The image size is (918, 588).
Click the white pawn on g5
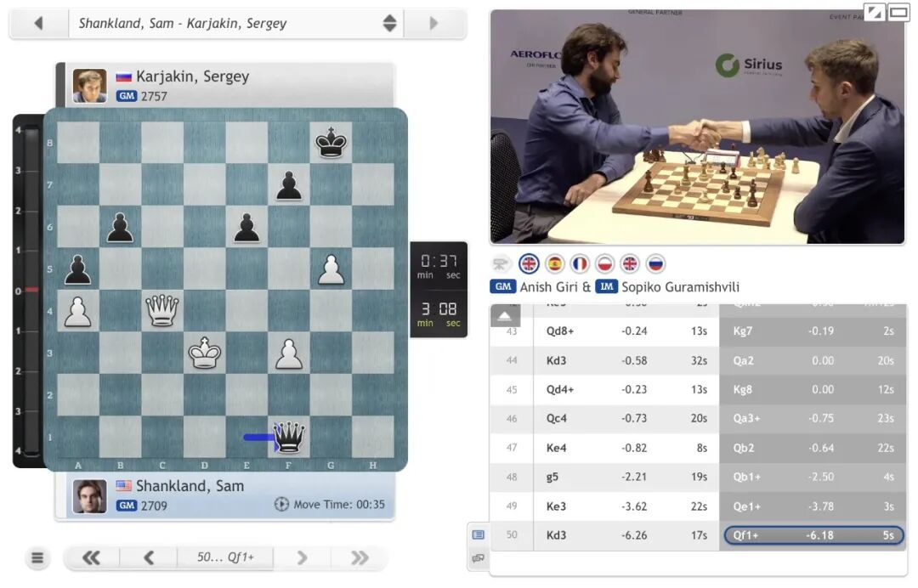tap(331, 269)
